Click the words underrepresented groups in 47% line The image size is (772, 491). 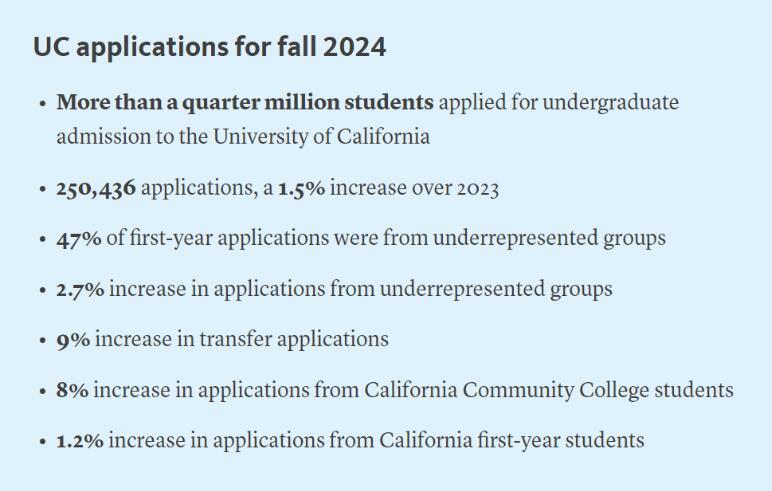549,239
